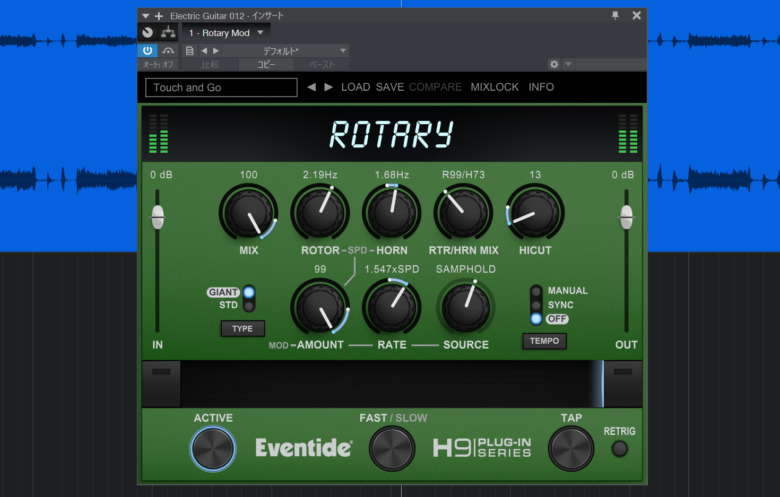Click the ペースト paste button
Viewport: 780px width, 497px height.
pyautogui.click(x=321, y=65)
